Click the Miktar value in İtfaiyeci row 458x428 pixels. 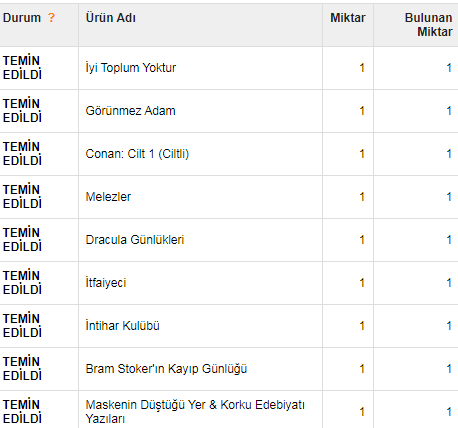(362, 283)
